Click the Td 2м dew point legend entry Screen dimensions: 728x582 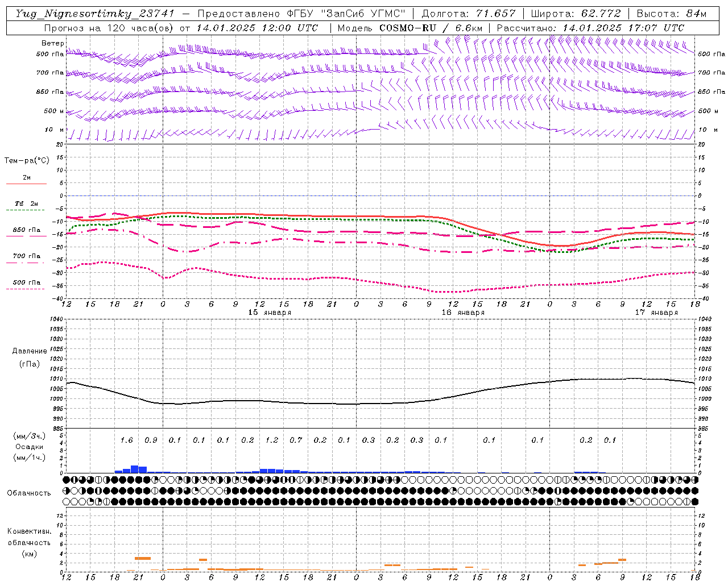[x=26, y=203]
